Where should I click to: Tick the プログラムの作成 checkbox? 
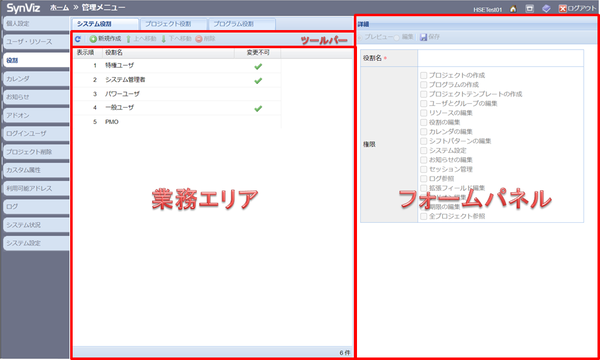point(424,85)
